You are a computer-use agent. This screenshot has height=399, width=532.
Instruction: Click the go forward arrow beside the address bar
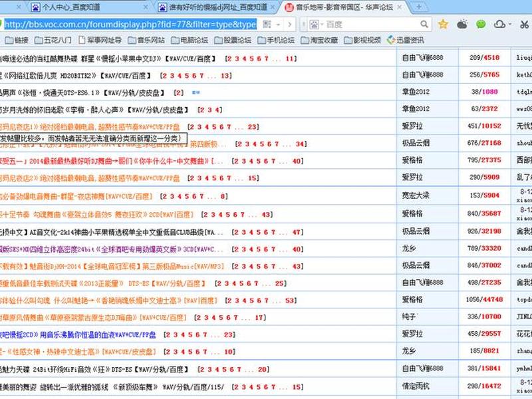[x=289, y=25]
